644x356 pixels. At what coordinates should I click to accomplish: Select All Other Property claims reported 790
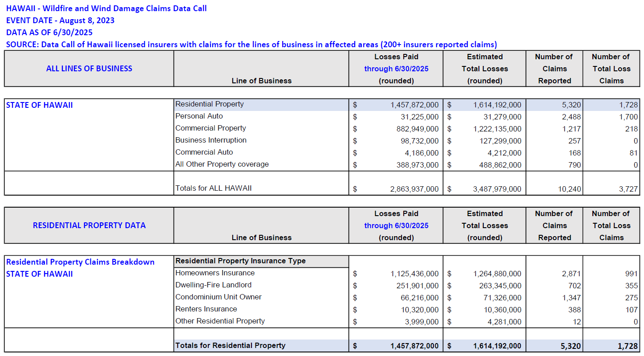[x=575, y=165]
